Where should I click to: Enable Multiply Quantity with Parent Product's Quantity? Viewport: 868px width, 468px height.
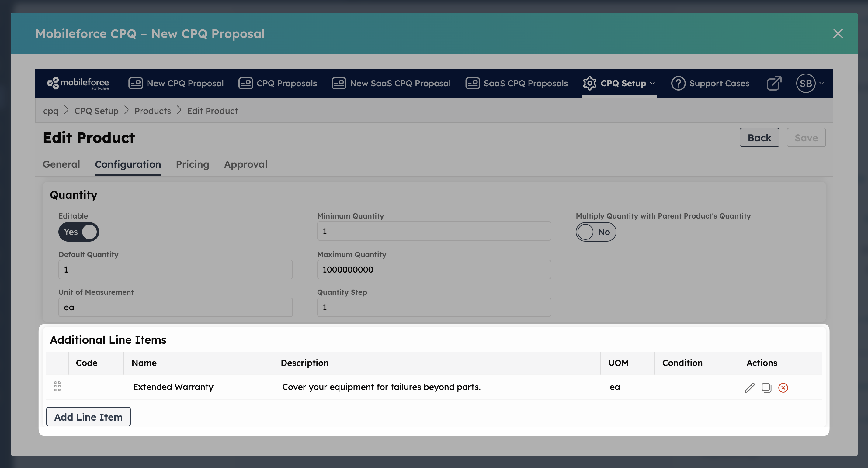click(x=596, y=232)
